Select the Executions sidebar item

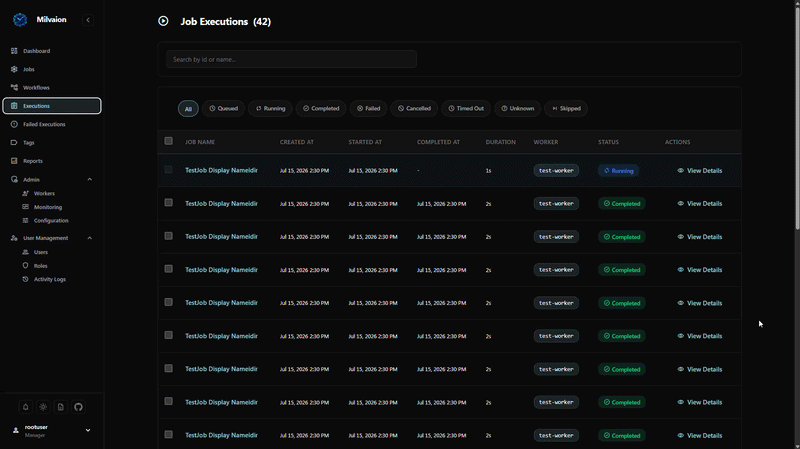pos(52,106)
